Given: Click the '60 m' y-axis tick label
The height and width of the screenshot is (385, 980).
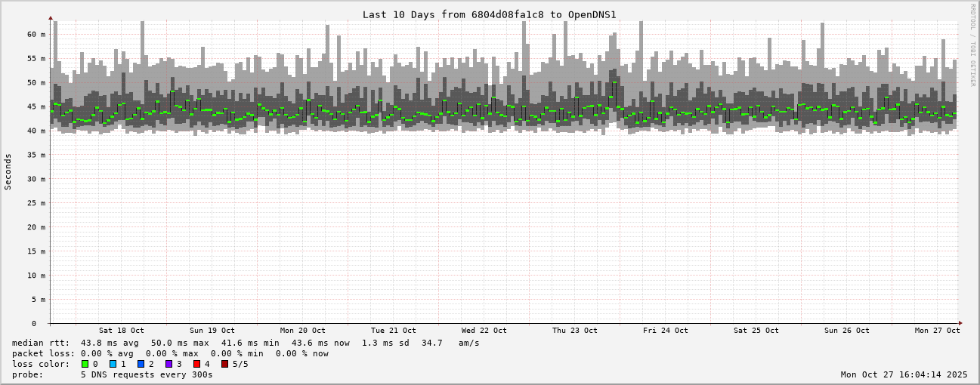Looking at the screenshot, I should coord(37,34).
